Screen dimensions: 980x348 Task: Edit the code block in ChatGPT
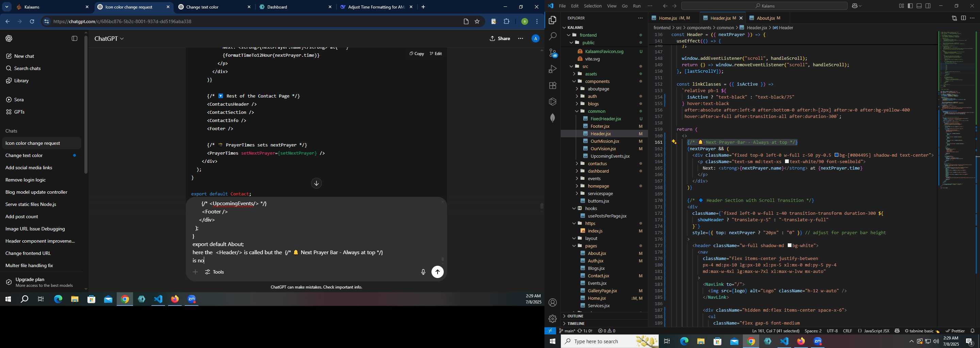[x=436, y=54]
